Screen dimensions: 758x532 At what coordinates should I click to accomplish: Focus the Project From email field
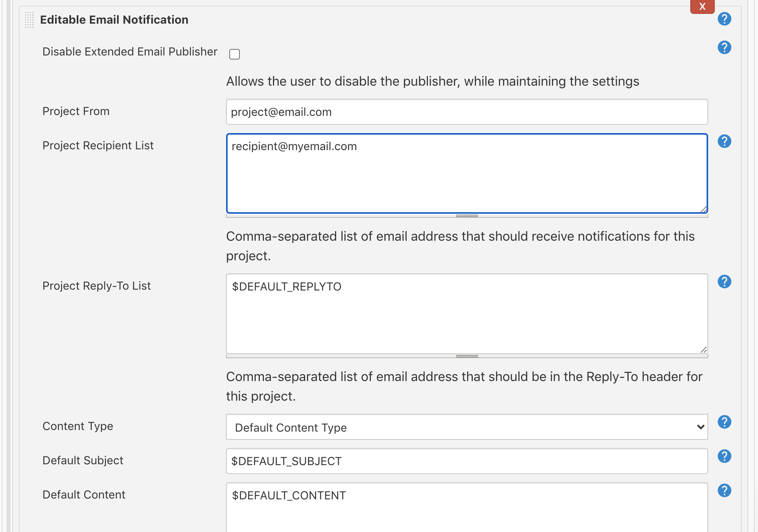467,112
